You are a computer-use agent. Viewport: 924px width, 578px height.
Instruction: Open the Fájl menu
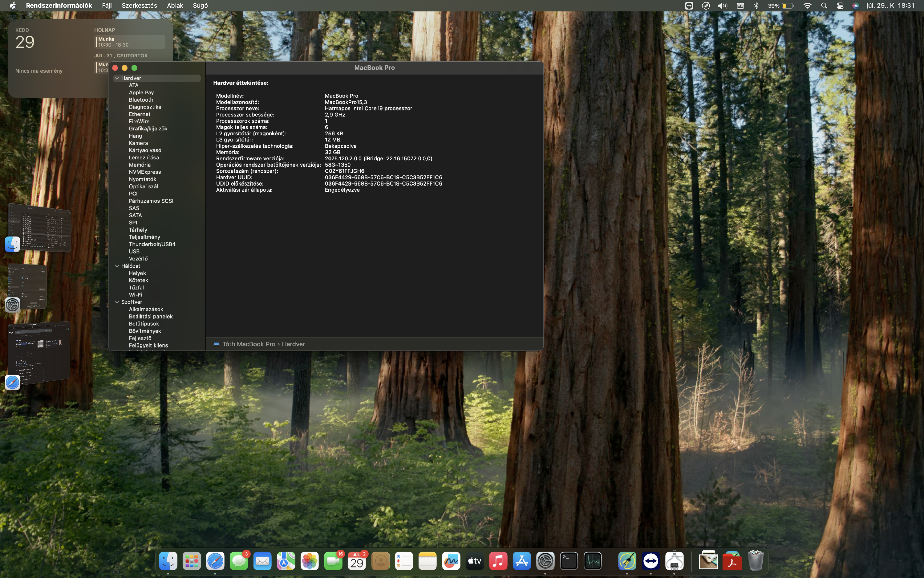coord(107,6)
